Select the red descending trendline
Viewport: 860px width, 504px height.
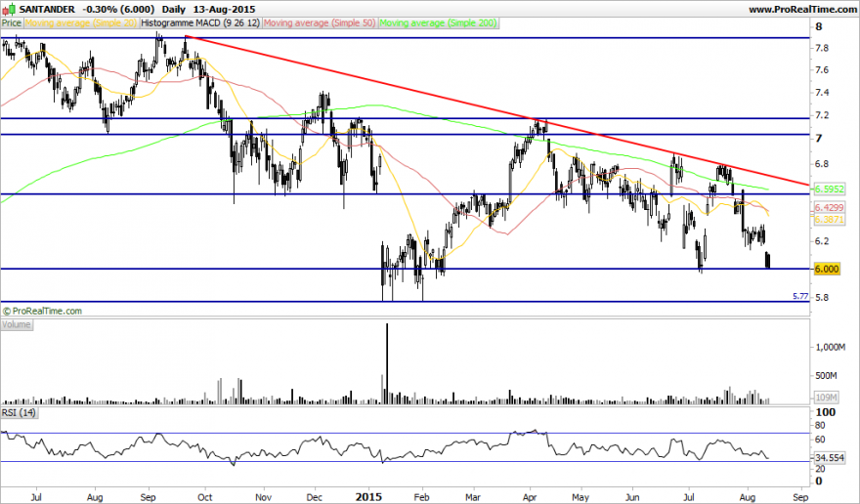[x=496, y=110]
